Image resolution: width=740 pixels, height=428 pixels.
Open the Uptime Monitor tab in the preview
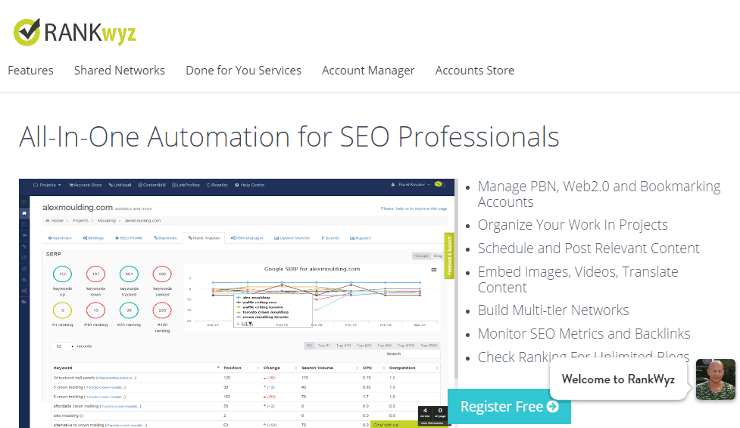click(292, 238)
